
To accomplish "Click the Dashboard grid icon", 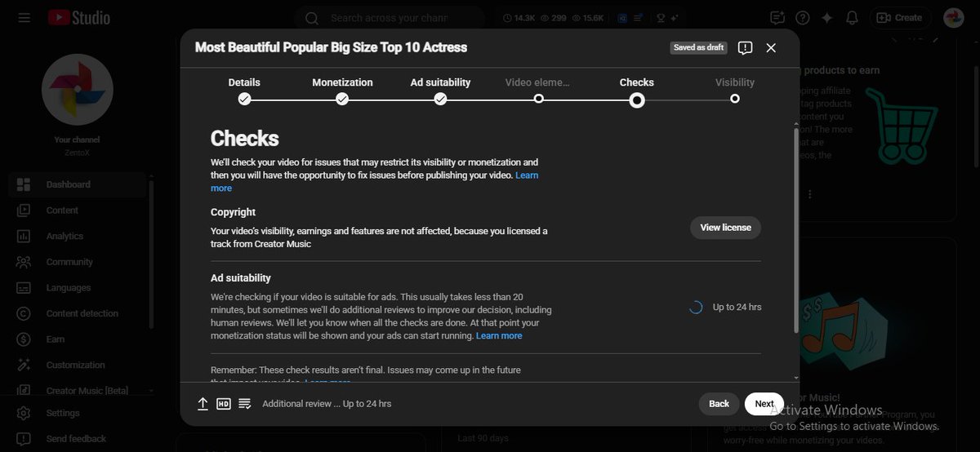I will coord(24,184).
